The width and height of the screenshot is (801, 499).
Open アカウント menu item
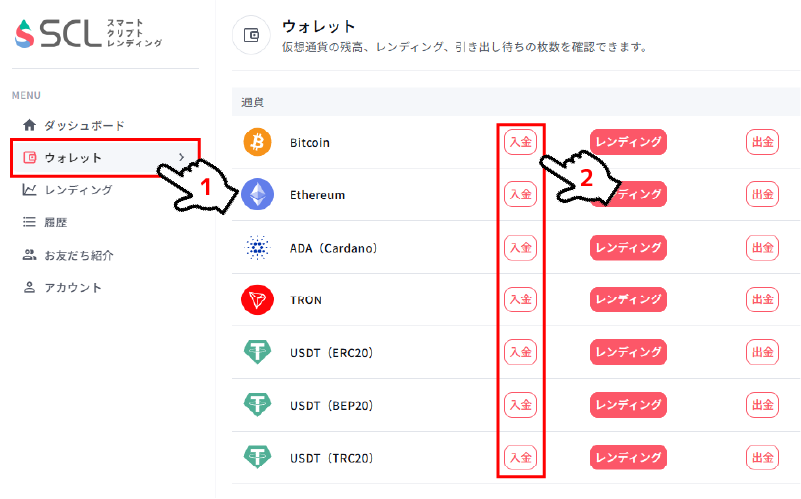(73, 287)
